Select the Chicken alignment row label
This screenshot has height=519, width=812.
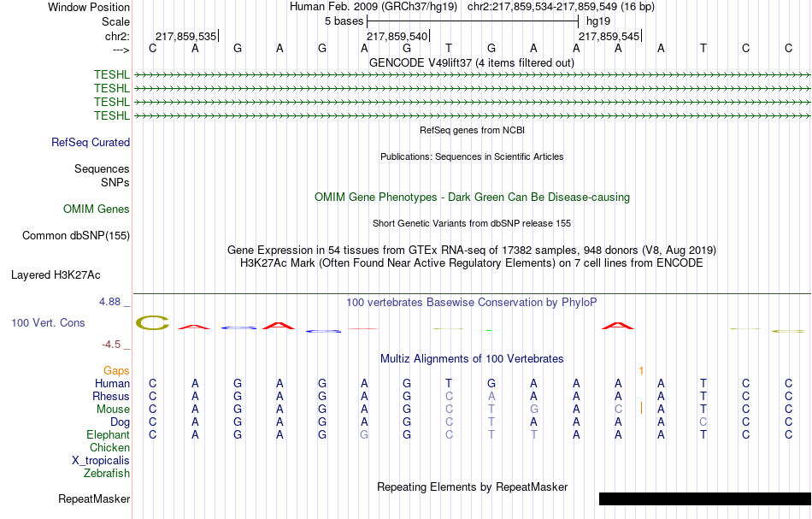click(x=109, y=447)
